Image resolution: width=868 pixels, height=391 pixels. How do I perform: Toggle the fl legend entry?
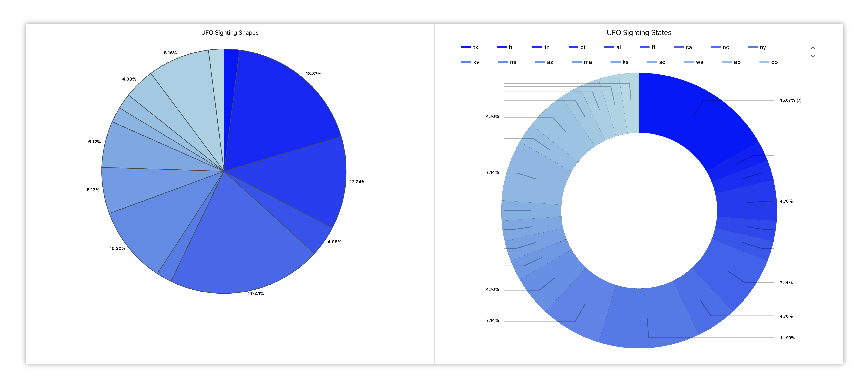[647, 47]
